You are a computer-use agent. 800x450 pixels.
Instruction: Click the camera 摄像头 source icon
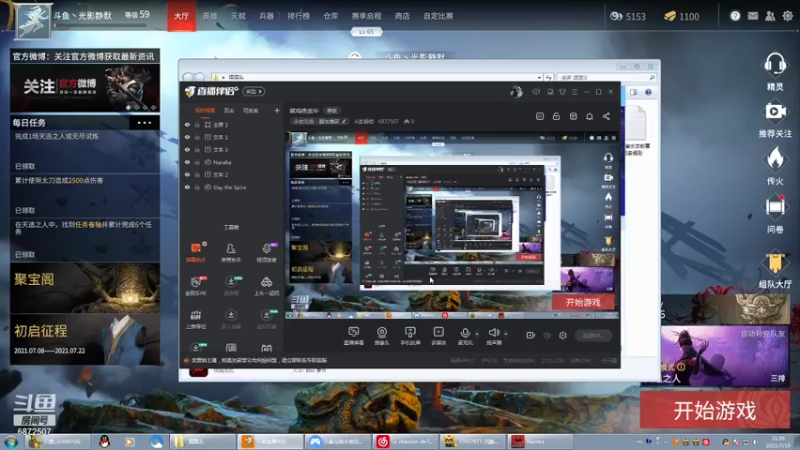(x=382, y=332)
